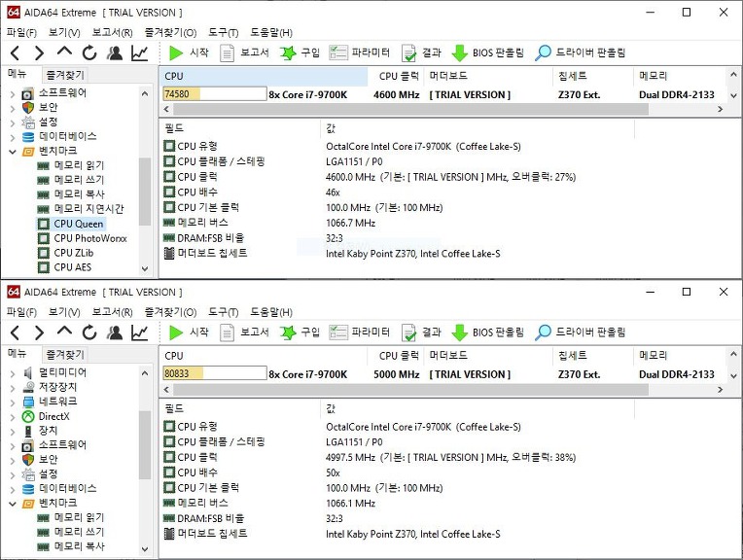The width and height of the screenshot is (743, 560).
Task: Open 보고서(R) menu in top window menu bar
Action: coord(112,33)
